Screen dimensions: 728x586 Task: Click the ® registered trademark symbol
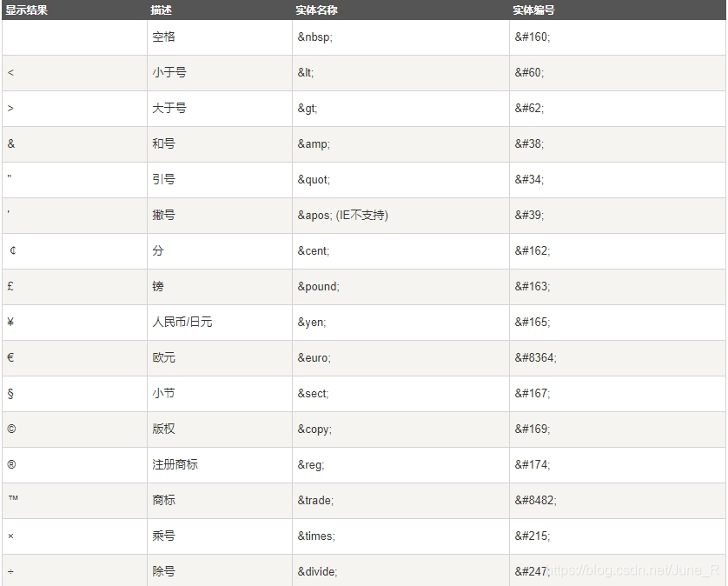[11, 464]
